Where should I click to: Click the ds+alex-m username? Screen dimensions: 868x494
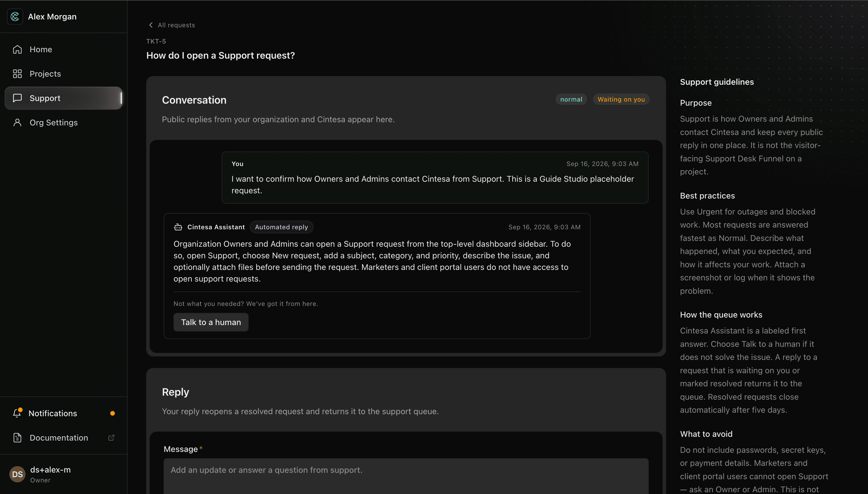tap(50, 470)
